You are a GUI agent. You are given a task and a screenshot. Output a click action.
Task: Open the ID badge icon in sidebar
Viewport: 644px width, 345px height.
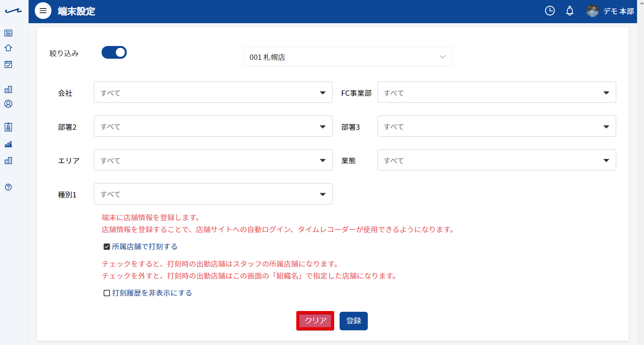coord(8,127)
